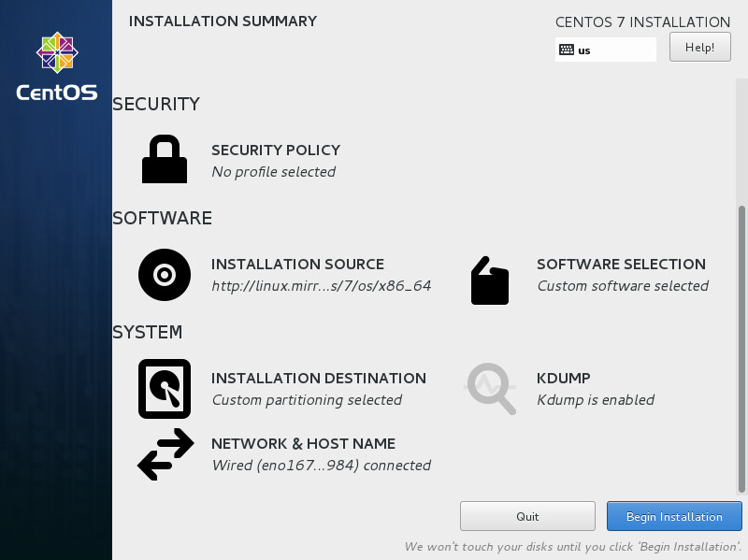Click 'Kdump is enabled' status text

(596, 400)
